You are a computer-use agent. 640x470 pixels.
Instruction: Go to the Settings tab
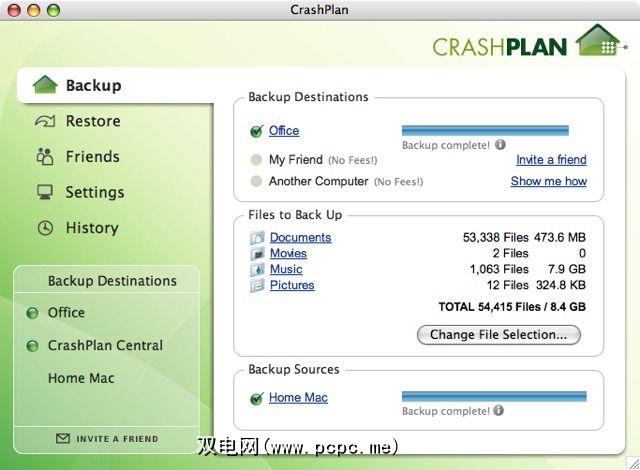pos(95,192)
